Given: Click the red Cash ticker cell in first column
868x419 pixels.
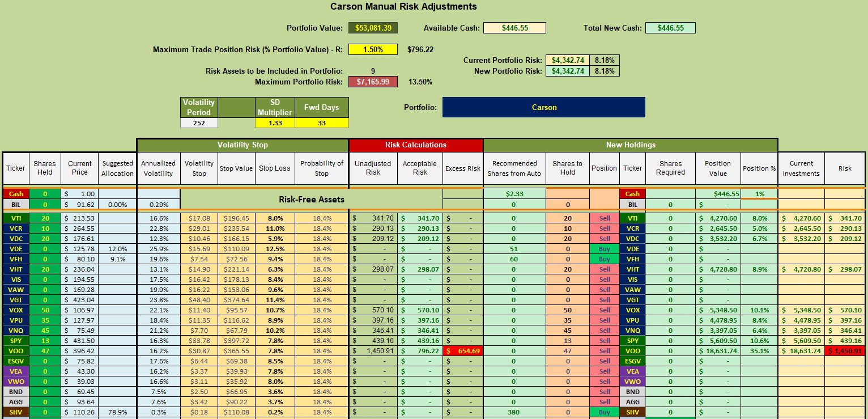Looking at the screenshot, I should point(16,194).
